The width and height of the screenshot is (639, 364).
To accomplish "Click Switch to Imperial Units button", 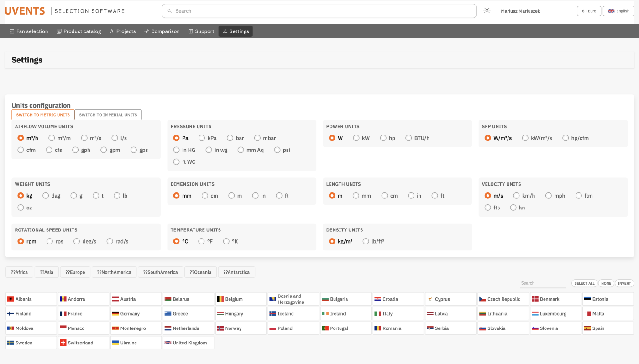I will click(108, 115).
